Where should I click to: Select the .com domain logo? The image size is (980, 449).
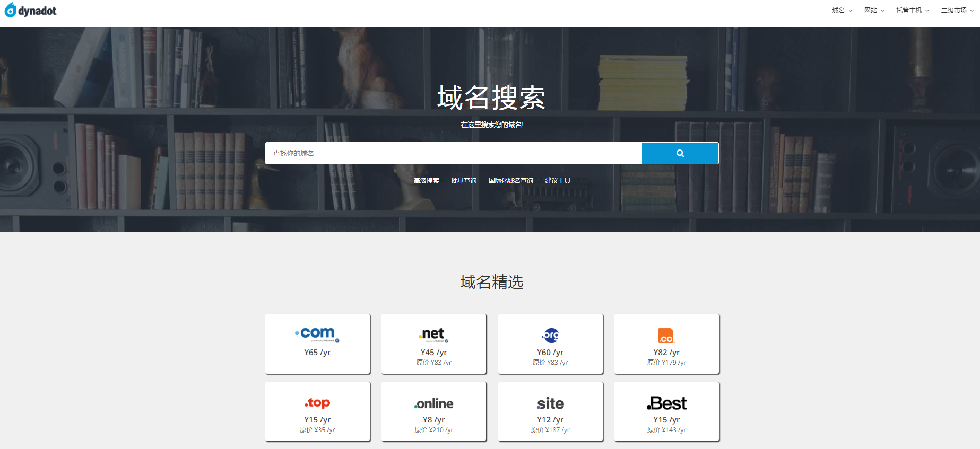pos(317,334)
